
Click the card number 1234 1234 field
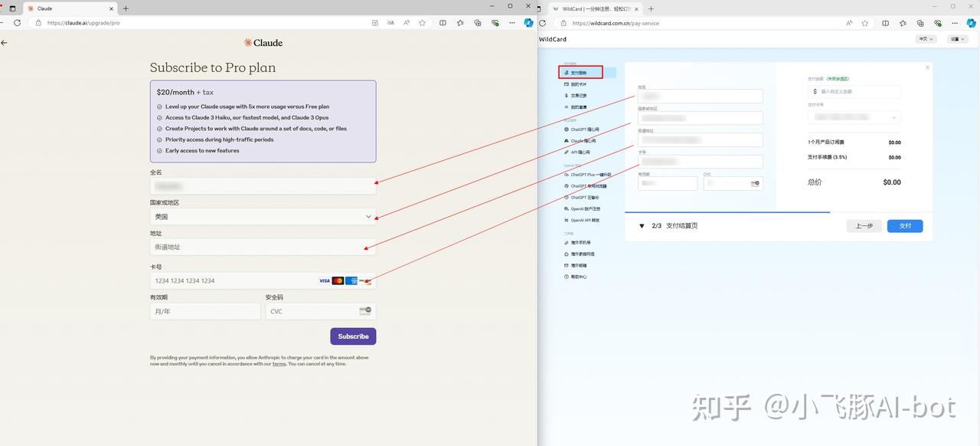tap(263, 280)
